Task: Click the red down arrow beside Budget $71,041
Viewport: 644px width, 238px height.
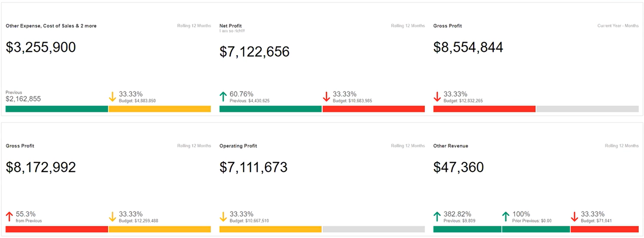Action: (574, 217)
